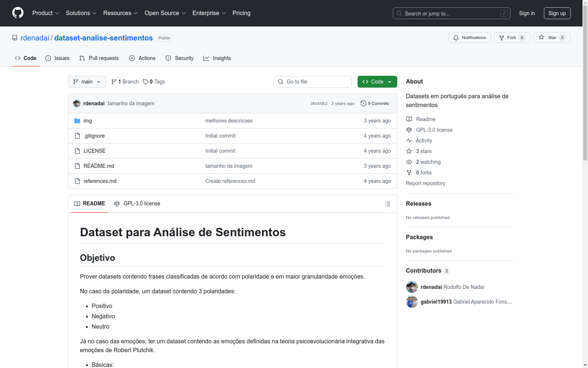Click the Readme book icon in About
The height and width of the screenshot is (368, 588).
click(x=409, y=119)
